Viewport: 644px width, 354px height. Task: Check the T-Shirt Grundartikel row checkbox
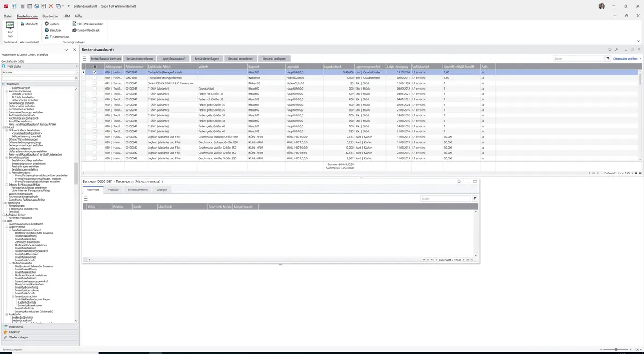pyautogui.click(x=94, y=88)
